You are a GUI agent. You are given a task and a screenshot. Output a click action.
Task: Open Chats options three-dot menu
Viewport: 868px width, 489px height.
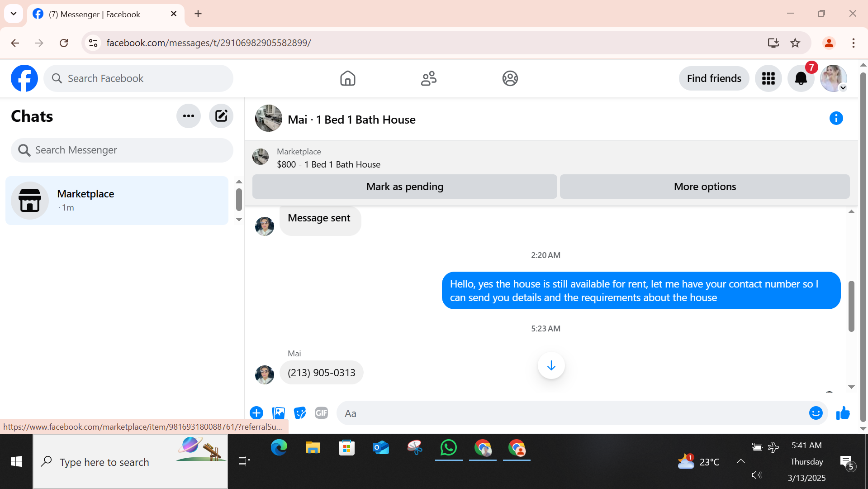point(188,116)
